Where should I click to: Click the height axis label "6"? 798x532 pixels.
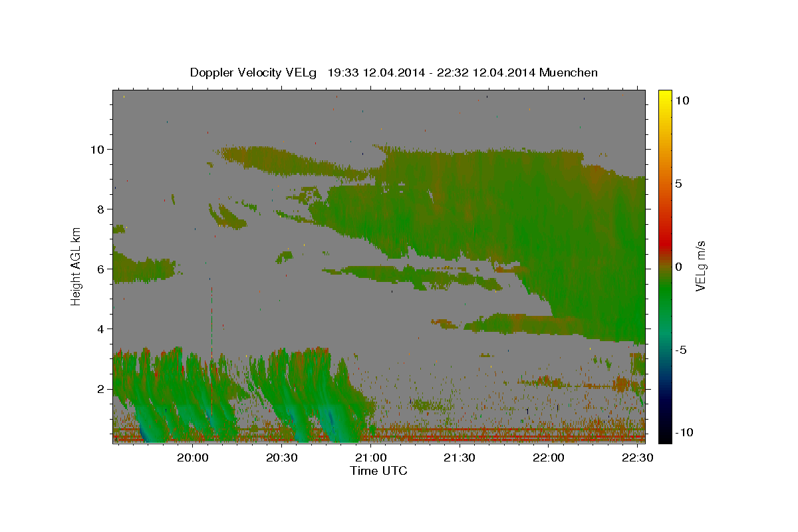point(100,269)
